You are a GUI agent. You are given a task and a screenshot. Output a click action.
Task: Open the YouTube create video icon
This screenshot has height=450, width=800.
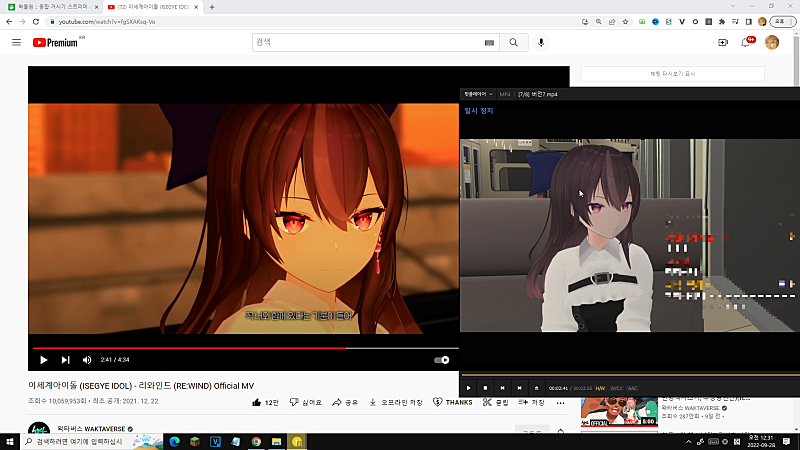(723, 43)
